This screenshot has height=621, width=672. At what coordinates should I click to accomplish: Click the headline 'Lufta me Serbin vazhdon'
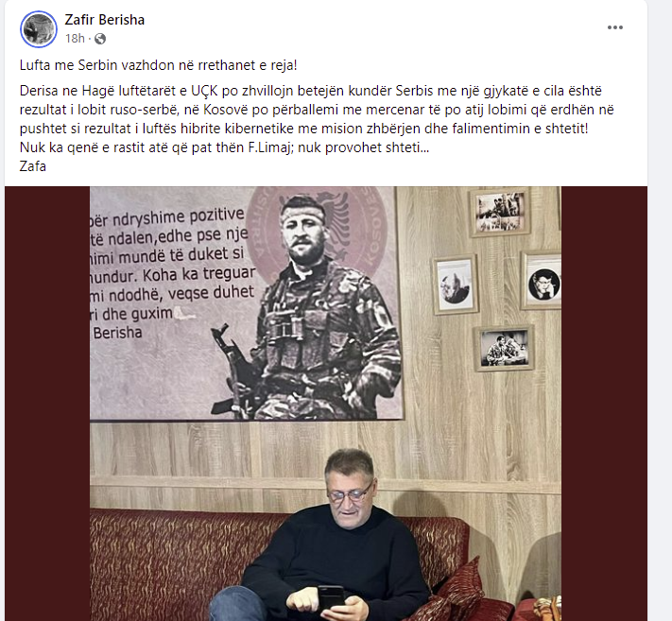click(x=96, y=65)
